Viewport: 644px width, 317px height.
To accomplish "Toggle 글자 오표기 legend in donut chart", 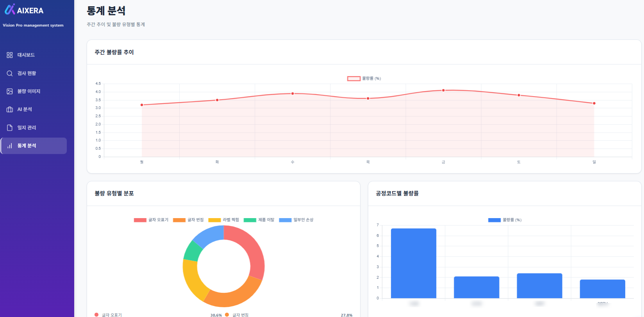I will [x=151, y=220].
